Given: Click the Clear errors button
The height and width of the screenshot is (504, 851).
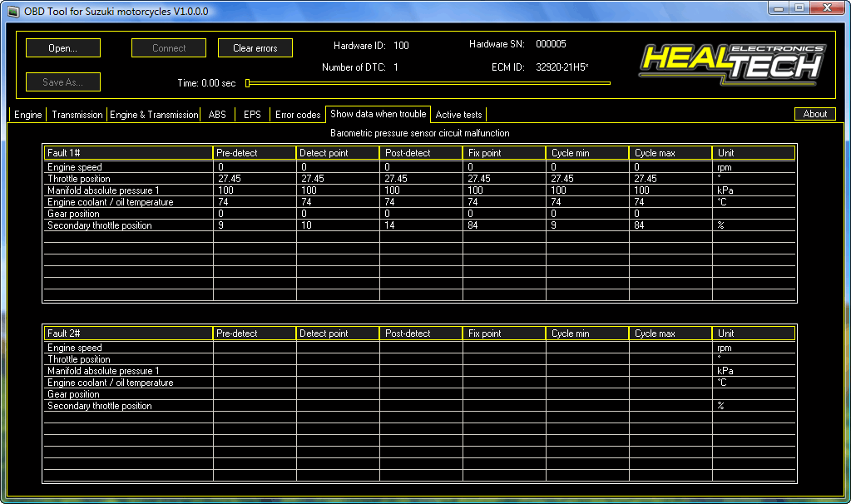Looking at the screenshot, I should pyautogui.click(x=255, y=47).
